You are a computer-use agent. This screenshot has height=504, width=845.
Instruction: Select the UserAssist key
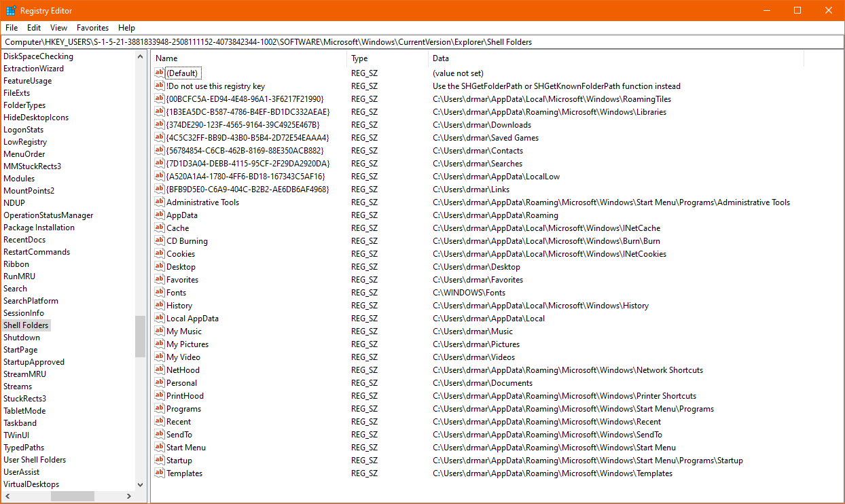click(21, 472)
